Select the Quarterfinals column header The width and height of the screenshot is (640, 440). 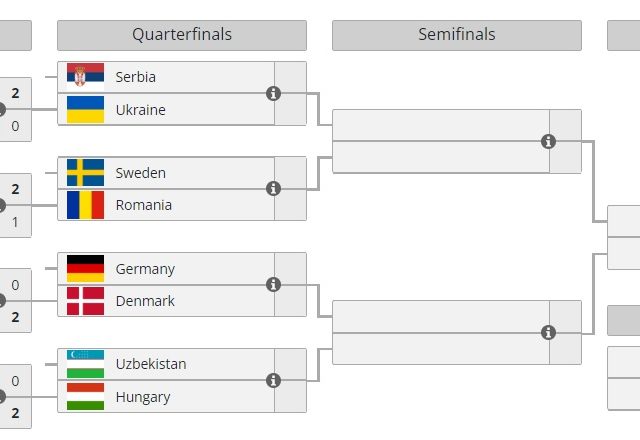coord(182,35)
